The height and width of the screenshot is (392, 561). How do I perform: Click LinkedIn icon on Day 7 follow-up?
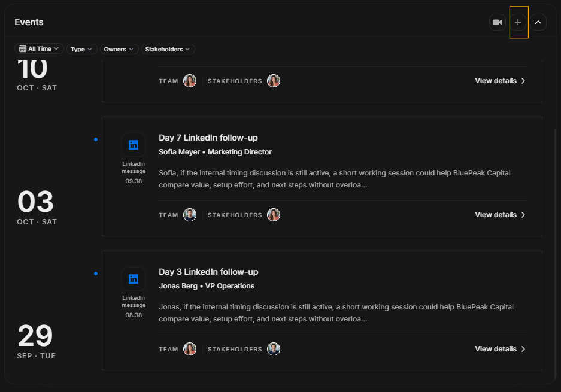coord(134,145)
